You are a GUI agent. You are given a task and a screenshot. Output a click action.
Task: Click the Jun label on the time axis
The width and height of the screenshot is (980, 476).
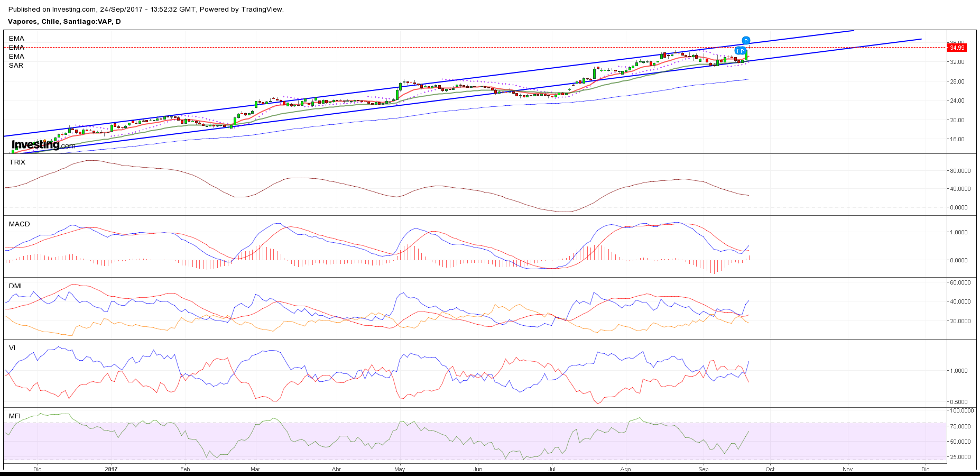click(x=478, y=469)
